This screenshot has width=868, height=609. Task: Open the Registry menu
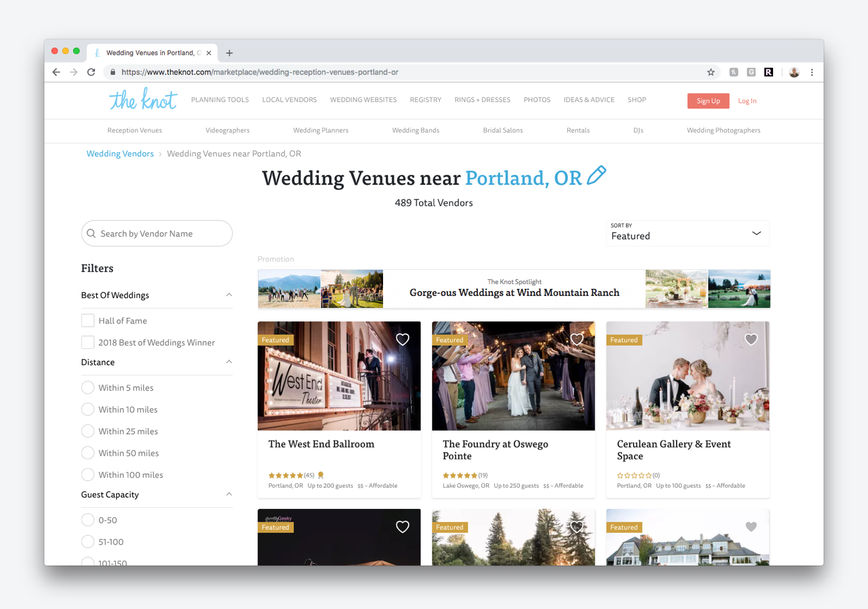(425, 100)
